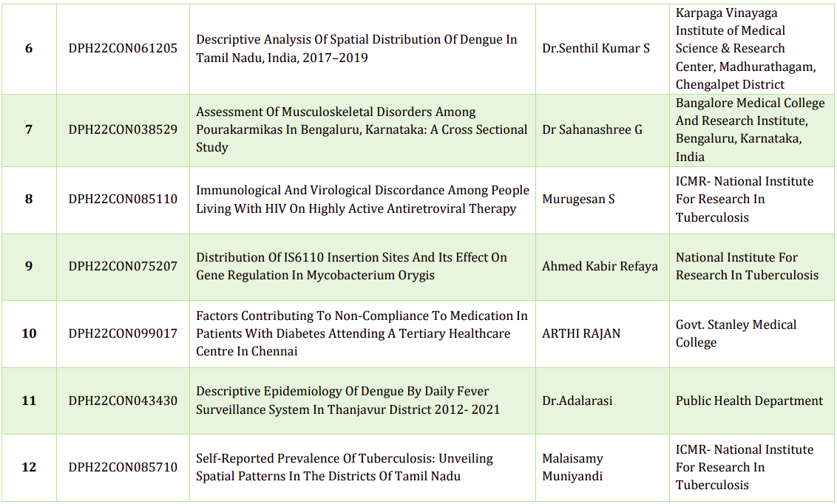Viewport: 837px width, 504px height.
Task: Click author name Dr Sahanashree G
Action: pos(592,130)
